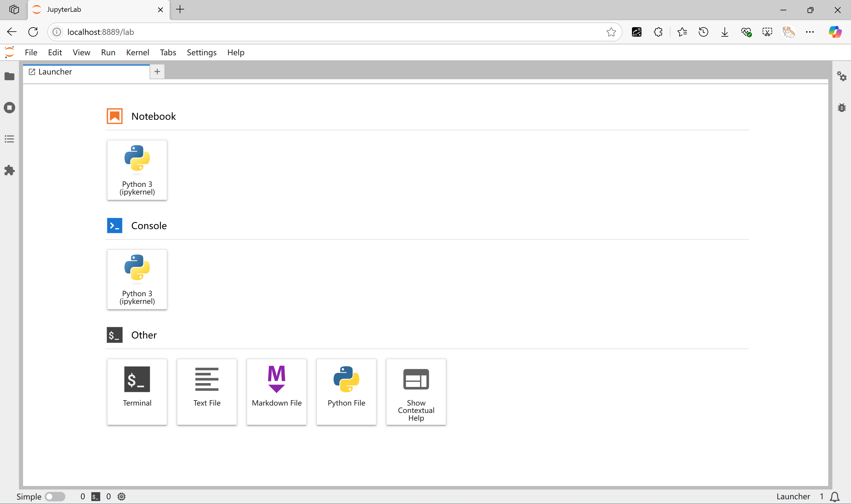Start a Python 3 notebook
This screenshot has height=504, width=851.
tap(137, 170)
